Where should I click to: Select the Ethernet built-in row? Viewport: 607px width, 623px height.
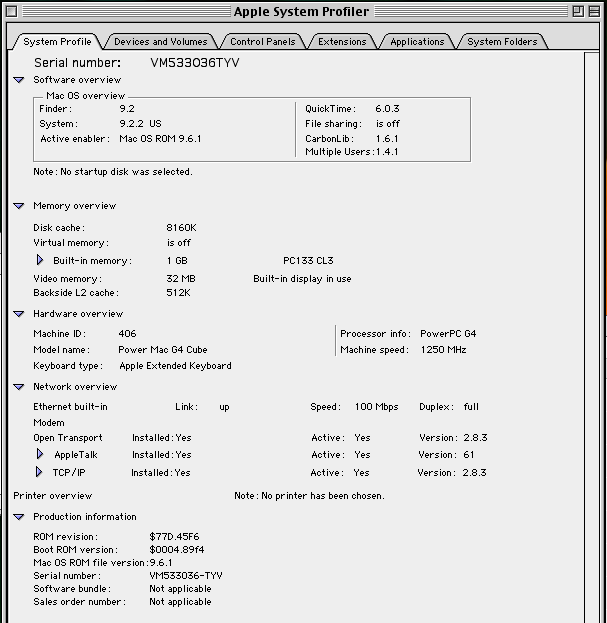pos(70,407)
